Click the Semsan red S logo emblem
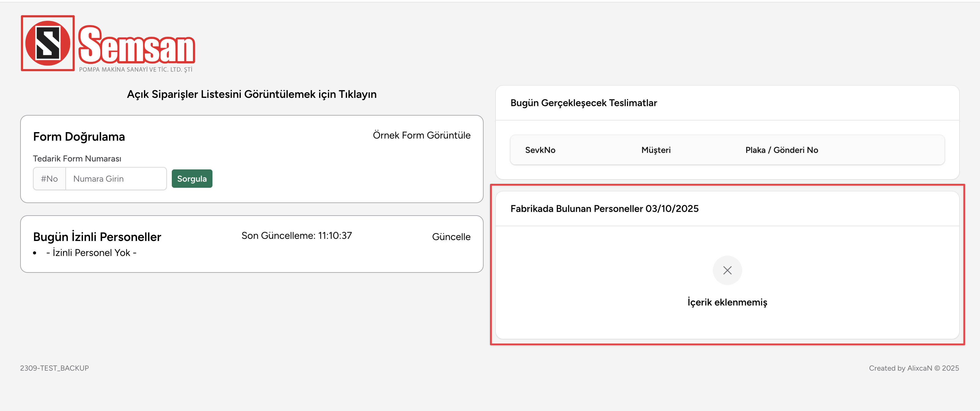The height and width of the screenshot is (411, 980). coord(48,43)
